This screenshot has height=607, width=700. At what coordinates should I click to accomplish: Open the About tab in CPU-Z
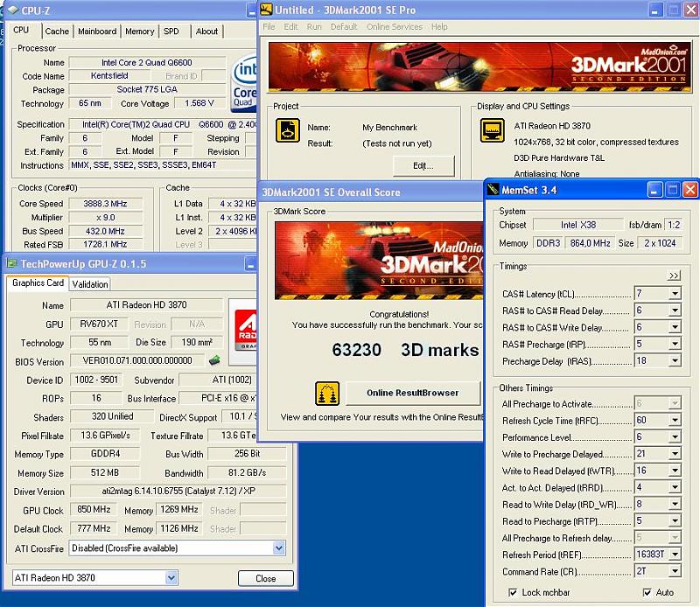pos(206,31)
